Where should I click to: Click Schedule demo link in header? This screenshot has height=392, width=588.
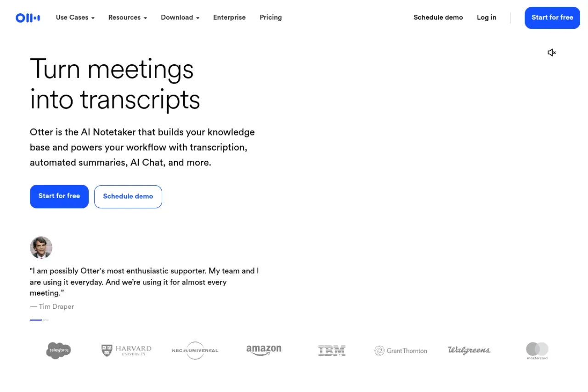coord(438,17)
